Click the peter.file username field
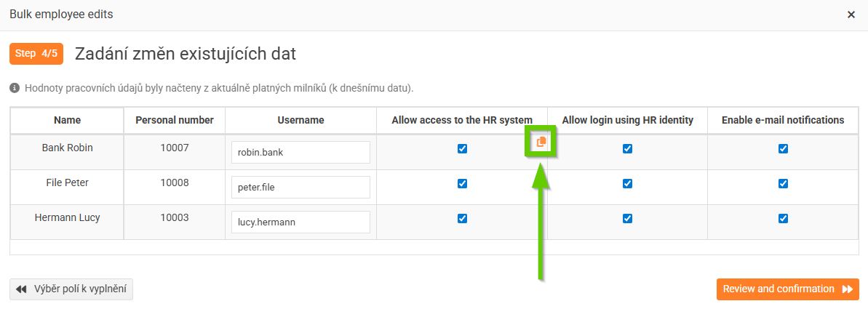Screen dimensions: 868x309 pyautogui.click(x=300, y=188)
